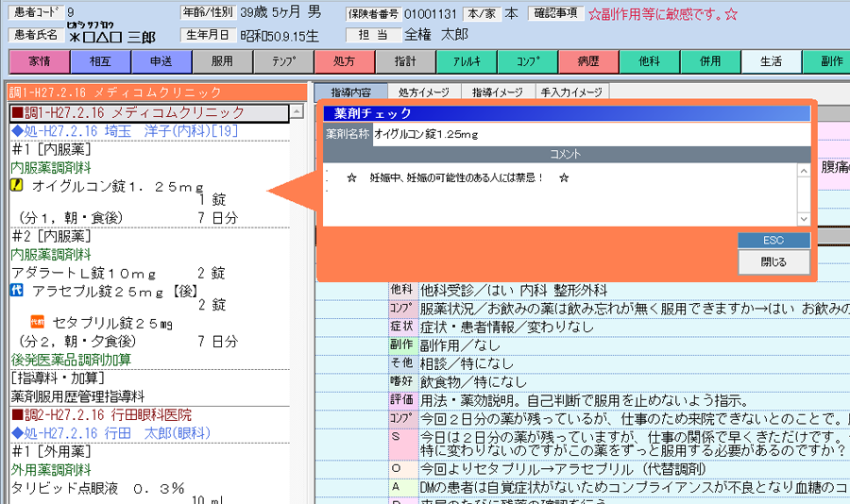Open the 処方 prescription button
The height and width of the screenshot is (504, 850).
(x=344, y=61)
